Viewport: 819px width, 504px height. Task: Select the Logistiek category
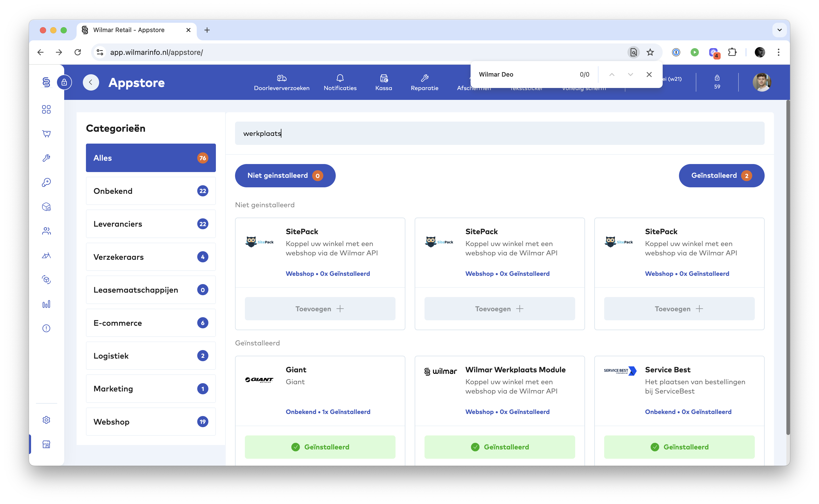coord(151,356)
